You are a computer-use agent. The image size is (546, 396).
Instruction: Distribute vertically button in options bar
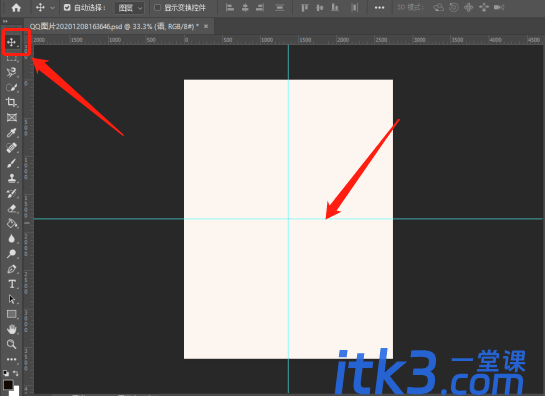pyautogui.click(x=280, y=7)
